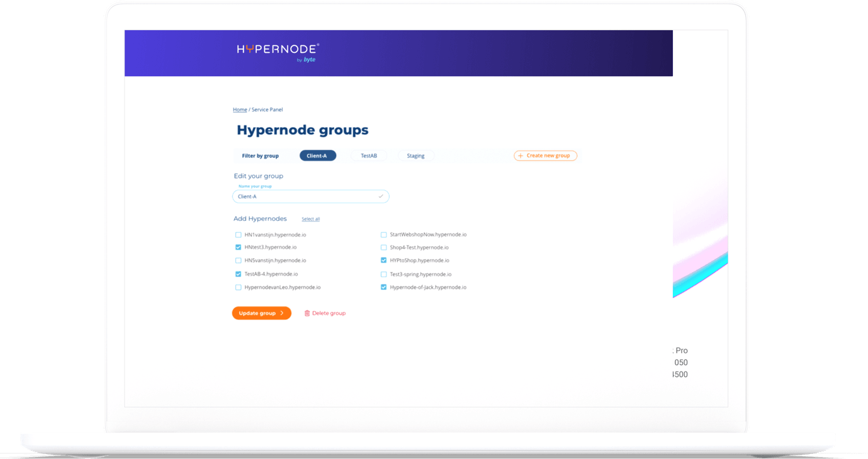This screenshot has height=459, width=868.
Task: Click the Update group button
Action: (261, 313)
